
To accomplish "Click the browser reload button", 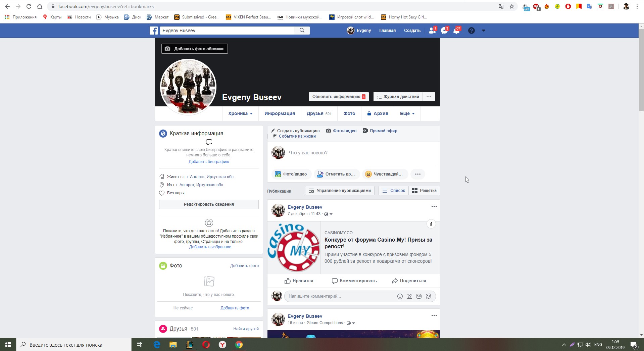I will tap(29, 6).
